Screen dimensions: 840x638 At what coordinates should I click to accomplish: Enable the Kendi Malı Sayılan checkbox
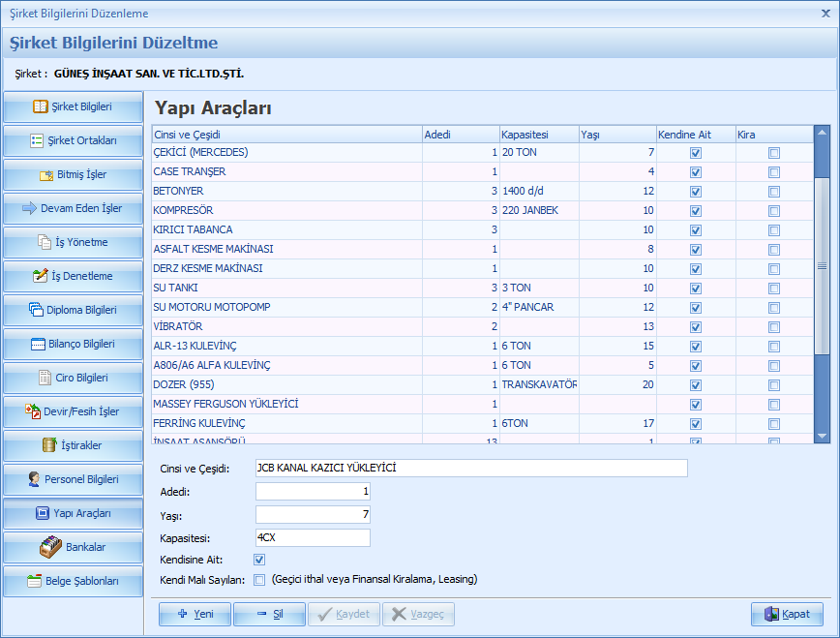(x=259, y=580)
